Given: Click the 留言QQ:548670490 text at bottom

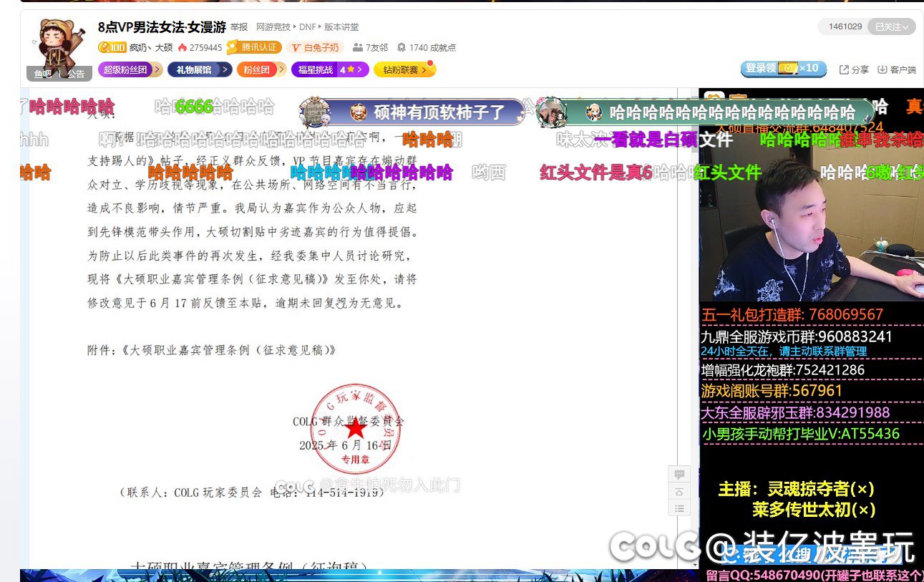Looking at the screenshot, I should [x=814, y=575].
